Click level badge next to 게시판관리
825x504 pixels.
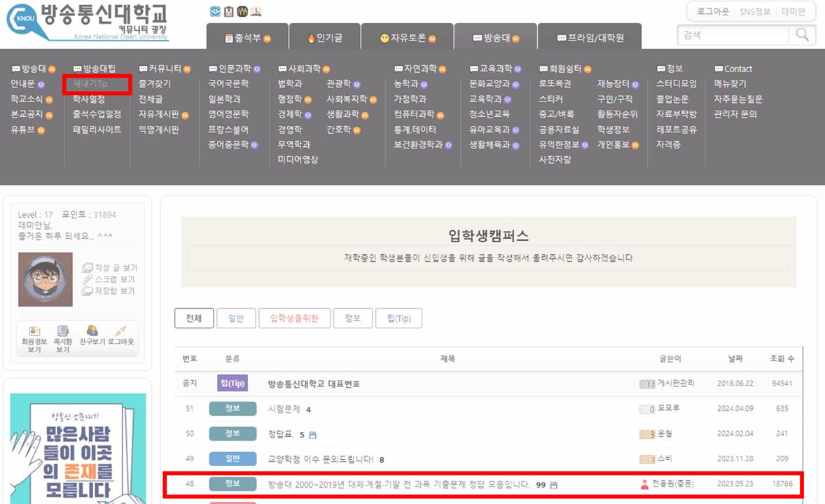tap(647, 384)
